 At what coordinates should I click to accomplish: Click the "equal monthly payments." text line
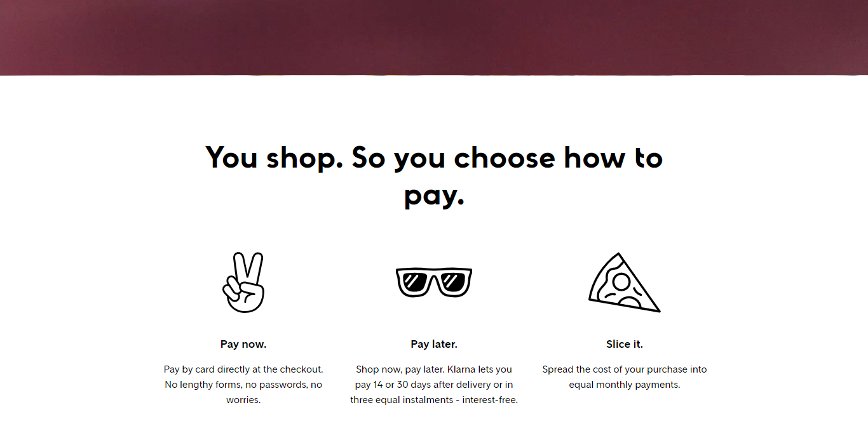coord(625,385)
